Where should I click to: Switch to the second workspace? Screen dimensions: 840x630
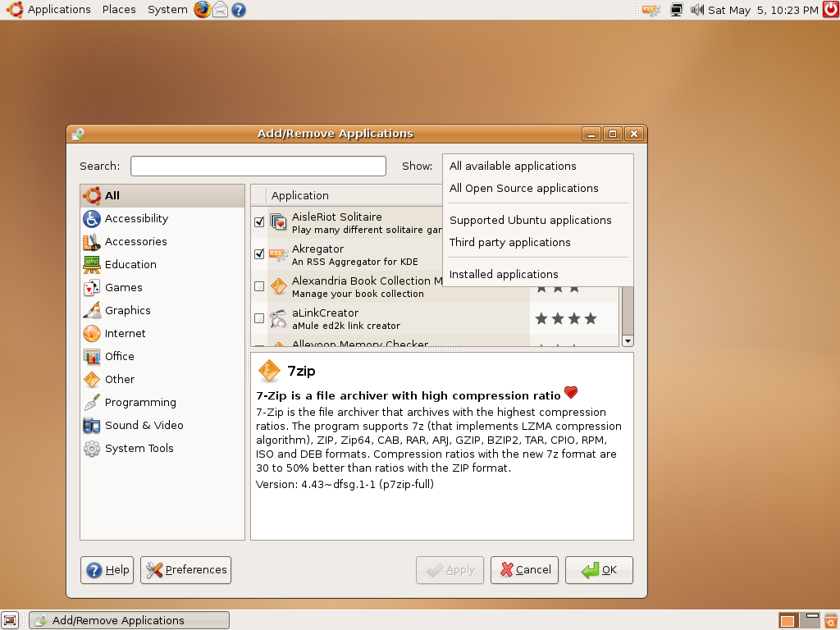(x=809, y=620)
